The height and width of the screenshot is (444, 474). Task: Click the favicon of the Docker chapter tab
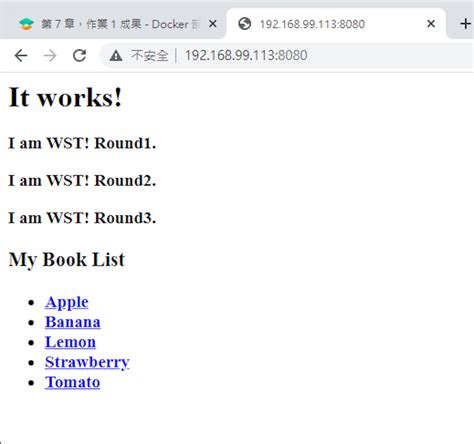point(26,24)
